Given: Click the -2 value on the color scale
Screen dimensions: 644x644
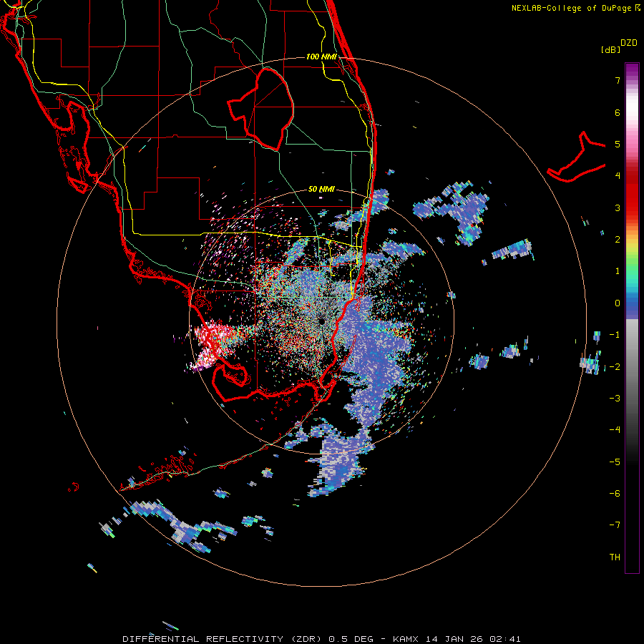Looking at the screenshot, I should point(615,366).
